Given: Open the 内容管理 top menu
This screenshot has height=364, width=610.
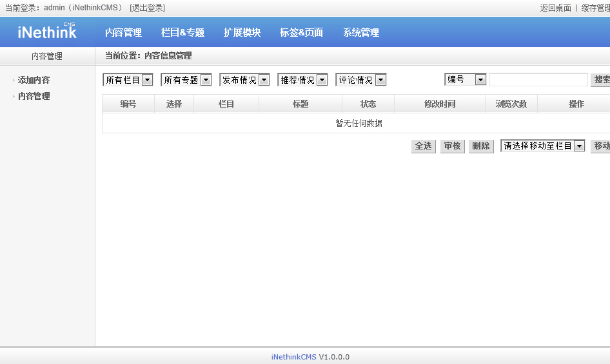Looking at the screenshot, I should coord(123,33).
